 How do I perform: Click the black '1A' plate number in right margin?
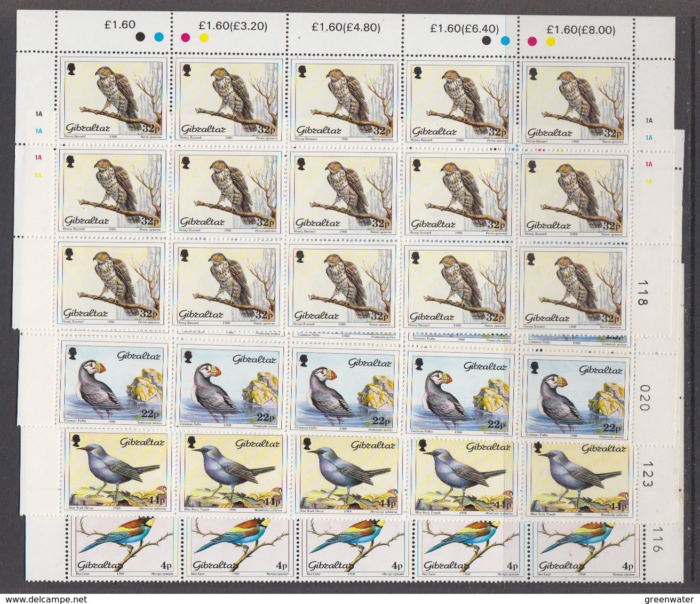pos(649,121)
